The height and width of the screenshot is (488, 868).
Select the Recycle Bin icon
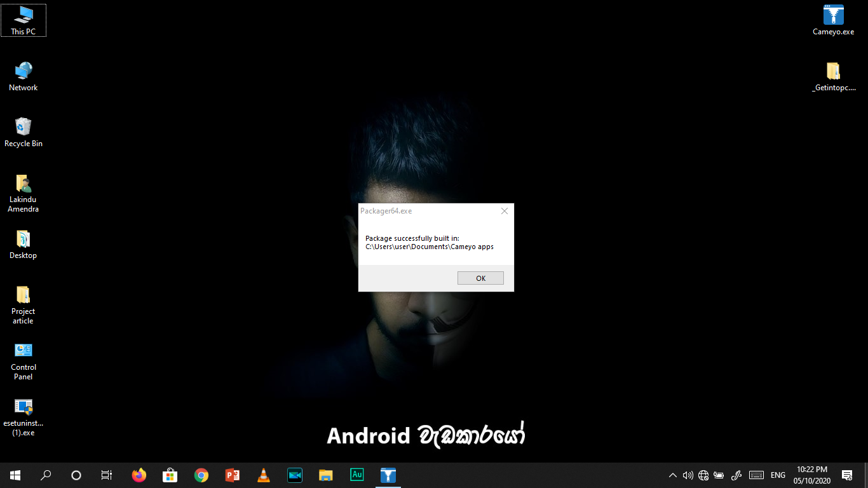point(24,133)
